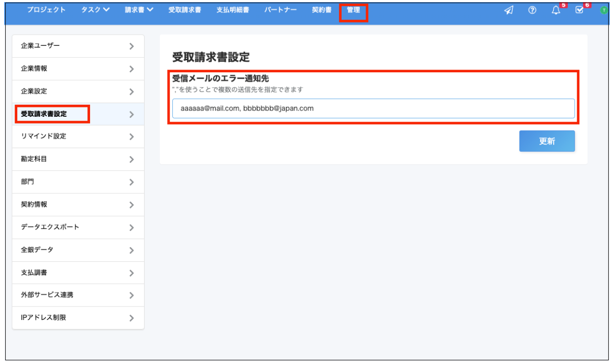
Task: Click the chevron next to 企業設定
Action: (131, 92)
